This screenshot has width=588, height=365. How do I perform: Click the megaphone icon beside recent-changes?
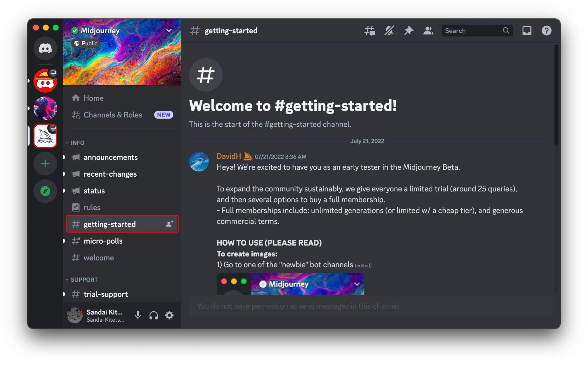[76, 174]
